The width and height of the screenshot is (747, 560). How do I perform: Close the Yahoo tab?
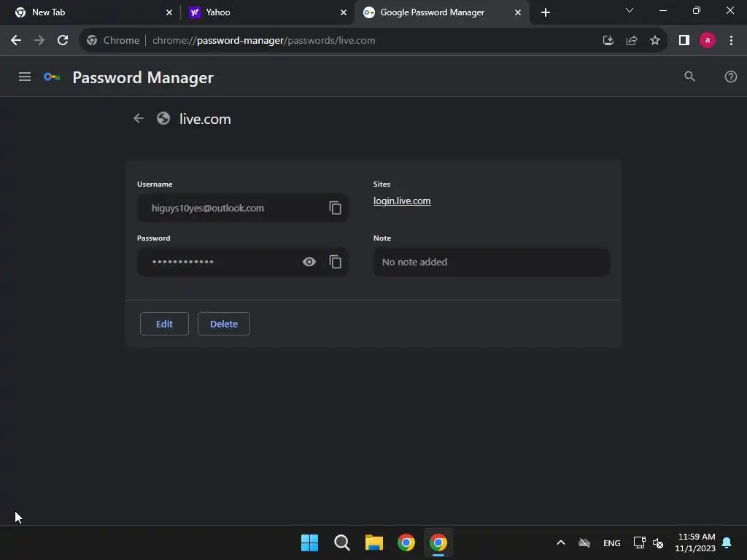[x=344, y=12]
